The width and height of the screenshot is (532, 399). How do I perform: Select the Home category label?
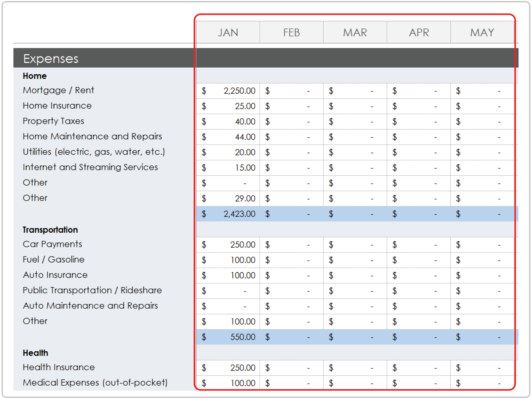(35, 76)
